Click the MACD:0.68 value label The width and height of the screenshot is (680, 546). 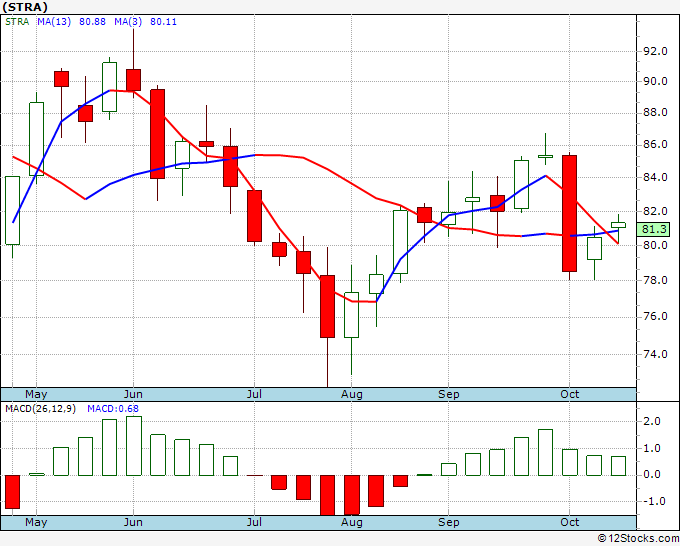[113, 409]
